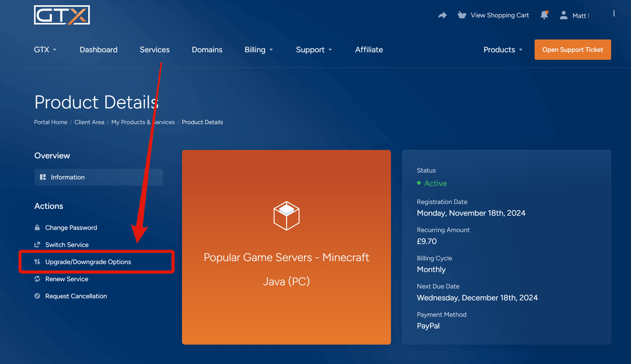Click the shopping basket icon
This screenshot has height=364, width=631.
pos(462,15)
